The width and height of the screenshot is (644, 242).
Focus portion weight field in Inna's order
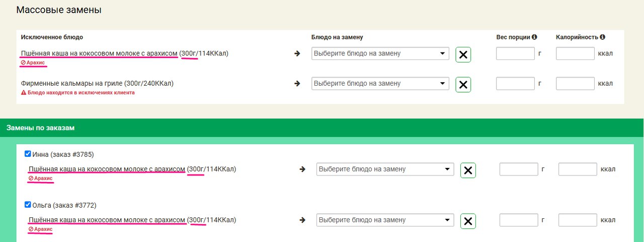click(519, 169)
